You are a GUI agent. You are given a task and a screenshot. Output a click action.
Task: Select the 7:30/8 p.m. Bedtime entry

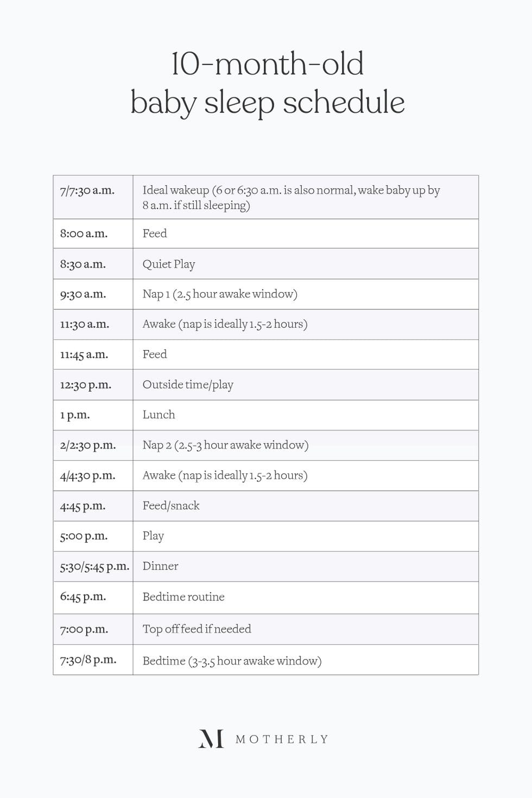pyautogui.click(x=232, y=661)
